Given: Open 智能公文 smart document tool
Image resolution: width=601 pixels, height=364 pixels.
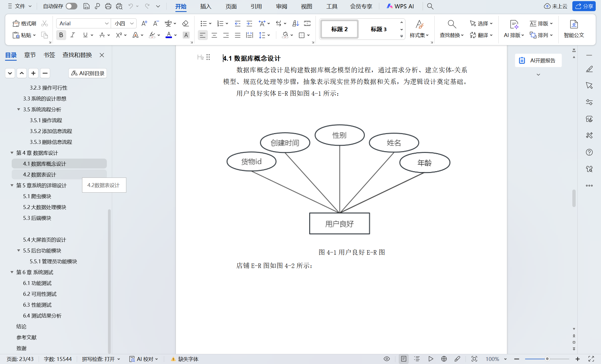Looking at the screenshot, I should 574,29.
